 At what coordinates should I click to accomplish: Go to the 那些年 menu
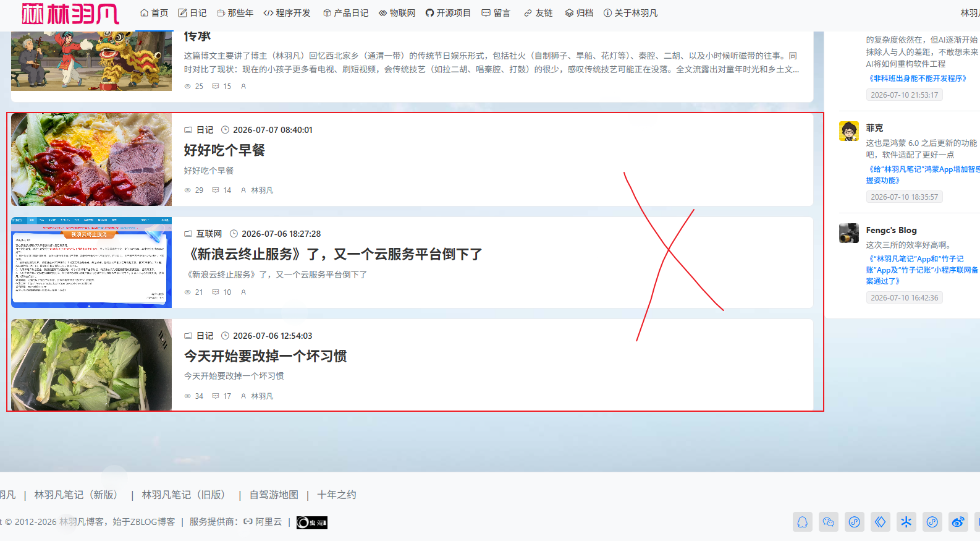point(235,13)
